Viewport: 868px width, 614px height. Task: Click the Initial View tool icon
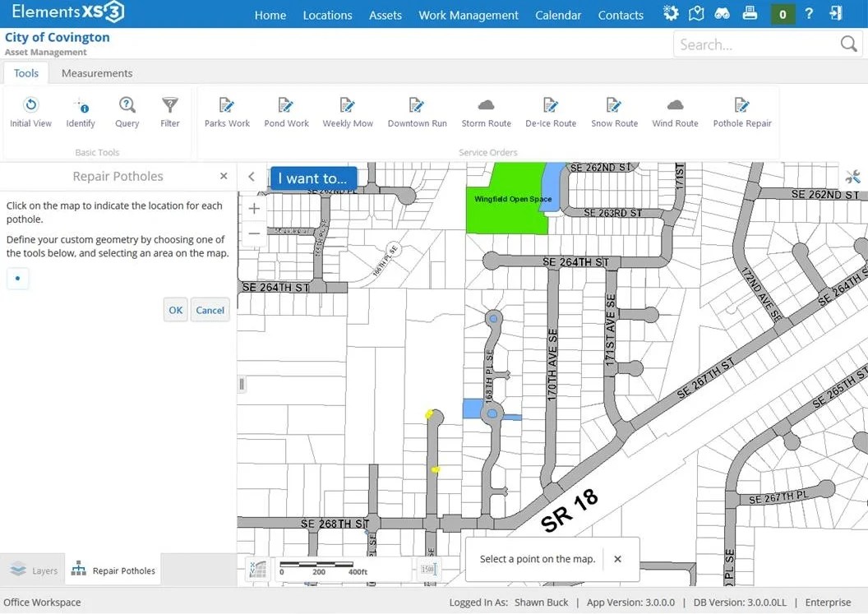point(31,104)
